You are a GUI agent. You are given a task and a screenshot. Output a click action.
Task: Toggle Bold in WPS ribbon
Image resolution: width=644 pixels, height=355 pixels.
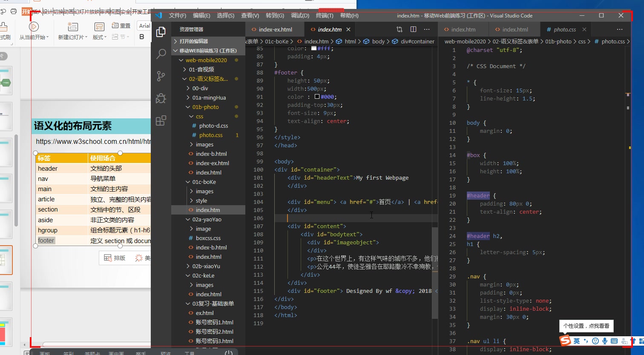pyautogui.click(x=142, y=37)
